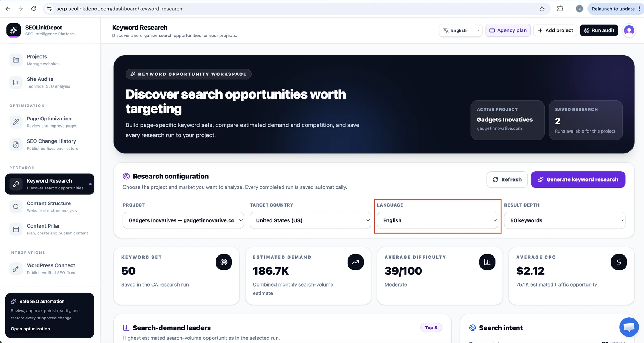Screen dimensions: 644x343
Task: Open the Target Country dropdown
Action: (x=311, y=220)
